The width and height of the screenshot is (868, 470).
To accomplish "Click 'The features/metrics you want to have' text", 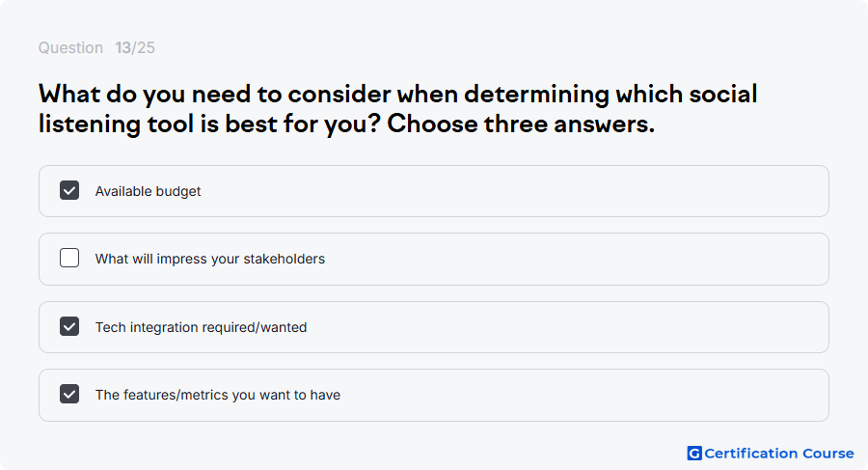I will (x=218, y=395).
